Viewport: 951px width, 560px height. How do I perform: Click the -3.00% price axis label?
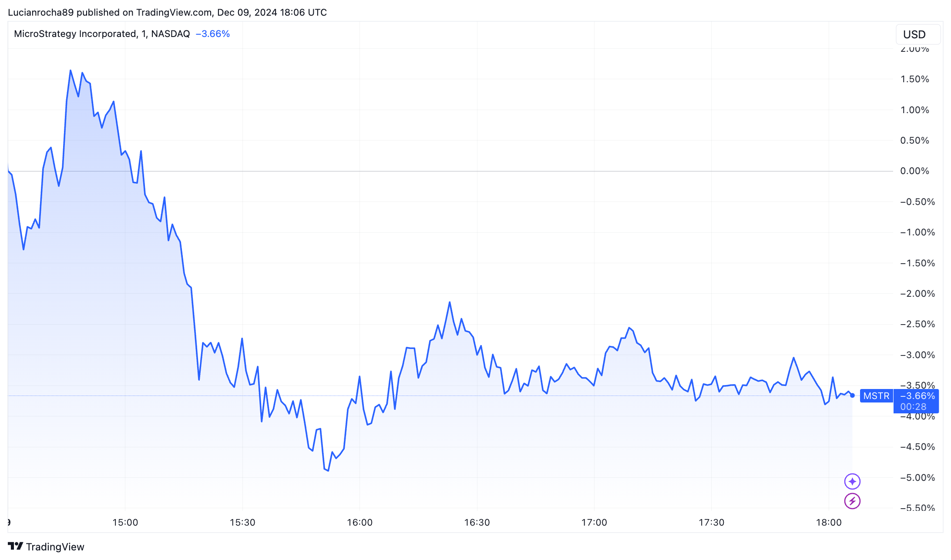917,355
